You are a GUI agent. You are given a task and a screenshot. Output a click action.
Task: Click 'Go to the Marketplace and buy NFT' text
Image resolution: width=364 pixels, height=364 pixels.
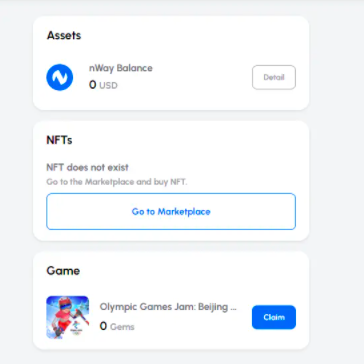pyautogui.click(x=117, y=182)
